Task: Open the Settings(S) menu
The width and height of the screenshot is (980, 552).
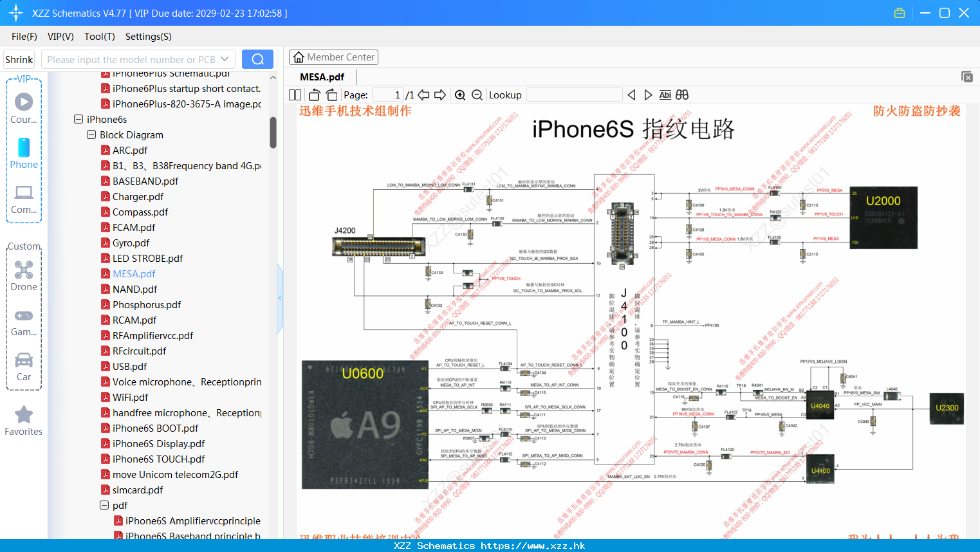Action: (149, 37)
